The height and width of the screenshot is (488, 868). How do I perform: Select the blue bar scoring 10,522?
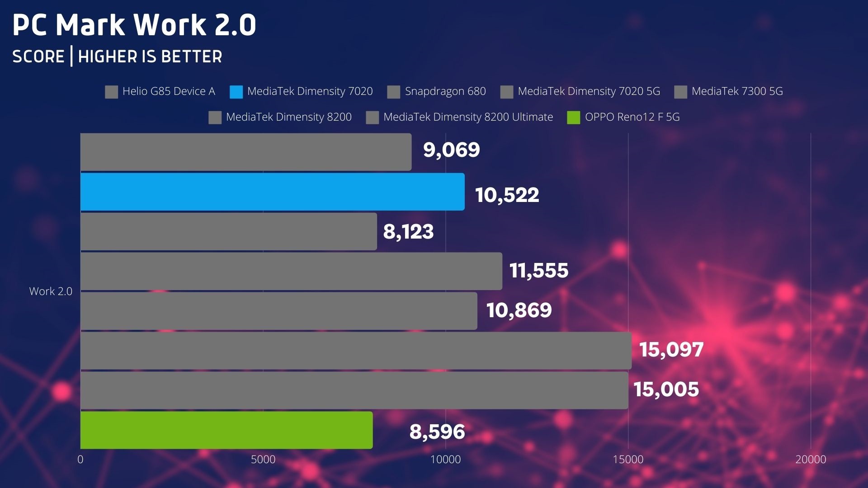272,192
